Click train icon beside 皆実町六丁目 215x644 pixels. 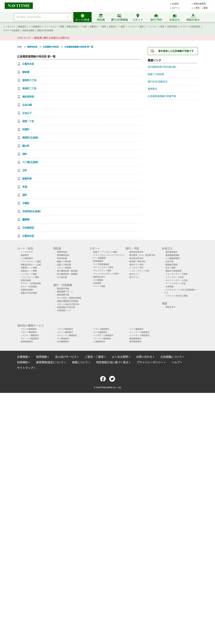[x=19, y=81]
